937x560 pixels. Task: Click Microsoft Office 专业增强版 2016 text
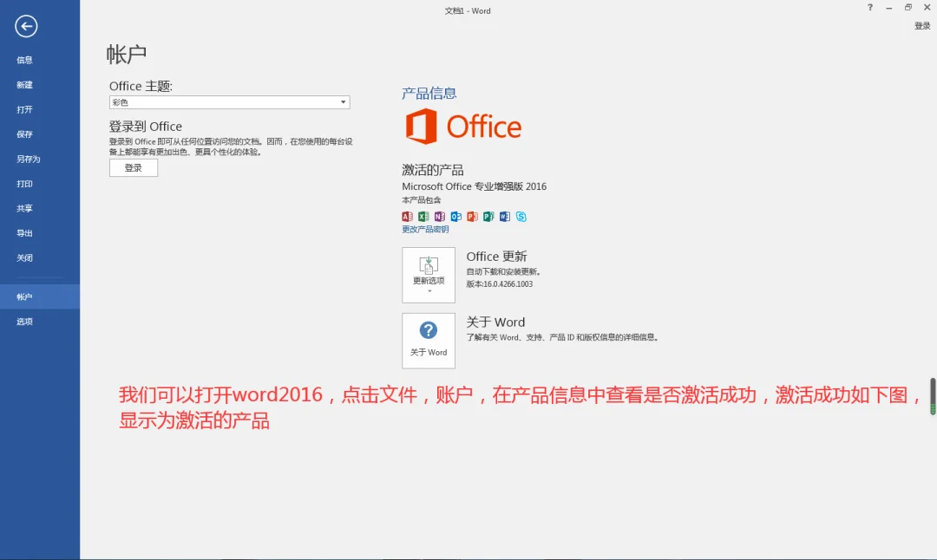474,186
